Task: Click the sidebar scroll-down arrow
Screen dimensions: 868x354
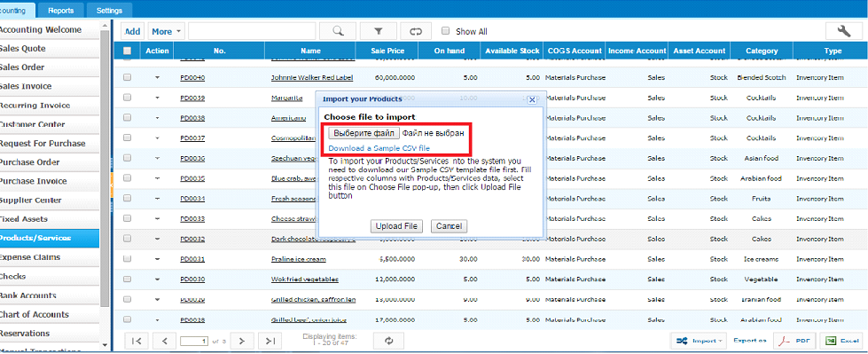Action: (105, 345)
